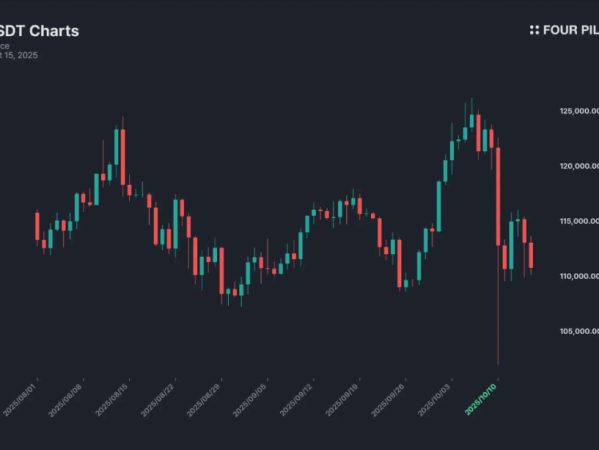Viewport: 599px width, 450px height.
Task: Click the 125,000.00 price axis label
Action: (x=579, y=111)
